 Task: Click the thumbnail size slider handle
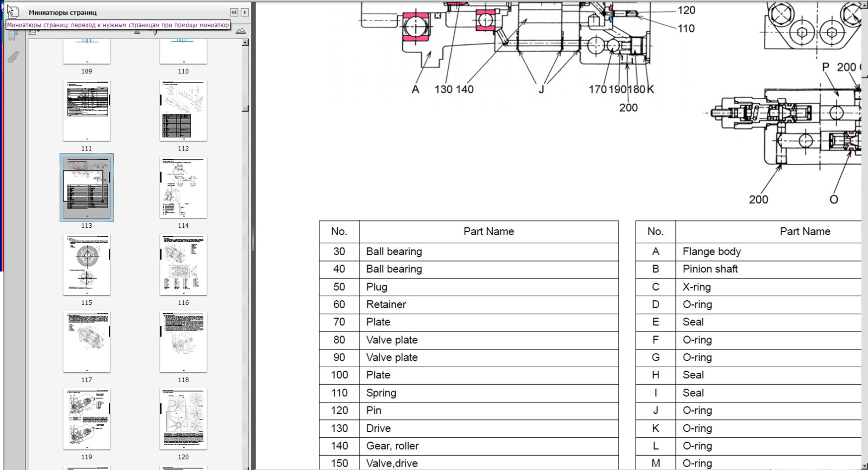point(155,32)
